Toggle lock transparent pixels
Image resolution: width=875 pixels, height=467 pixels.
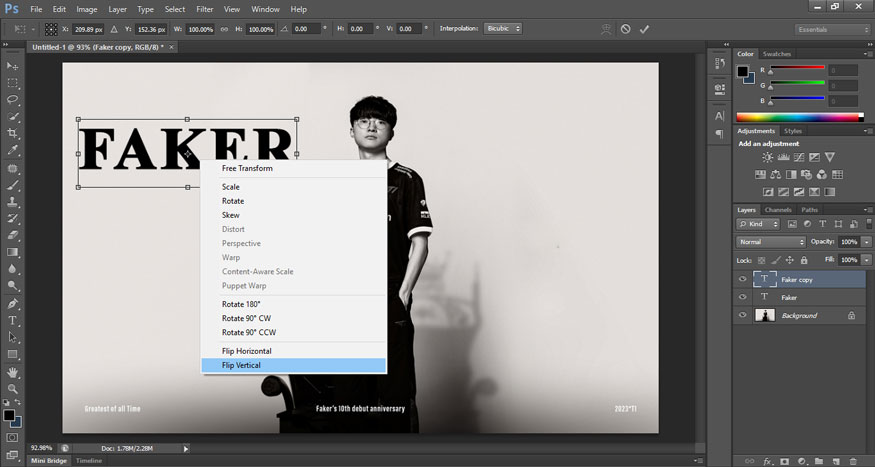(761, 260)
